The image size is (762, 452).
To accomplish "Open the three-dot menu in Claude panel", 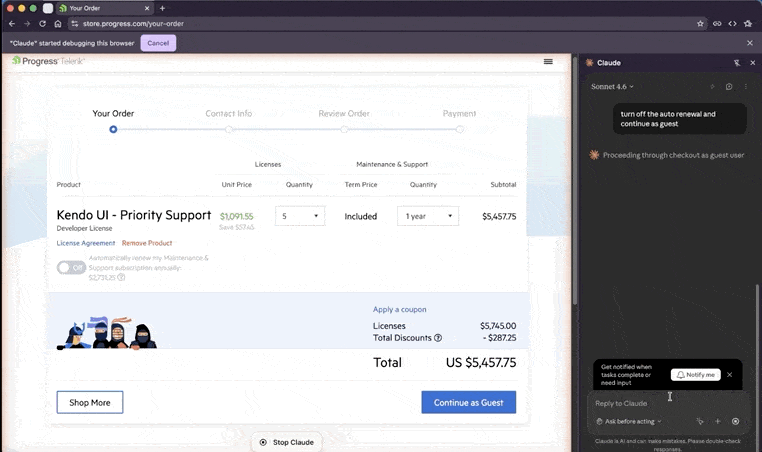I will [745, 87].
